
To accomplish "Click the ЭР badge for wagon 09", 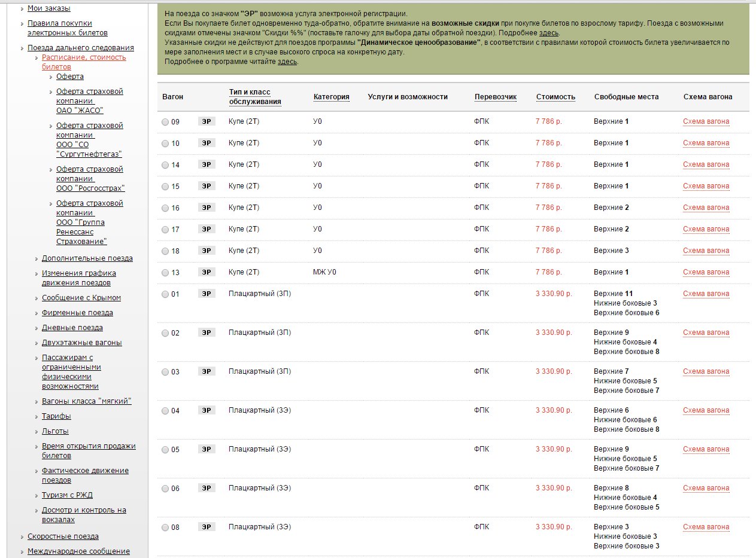I will click(x=207, y=121).
